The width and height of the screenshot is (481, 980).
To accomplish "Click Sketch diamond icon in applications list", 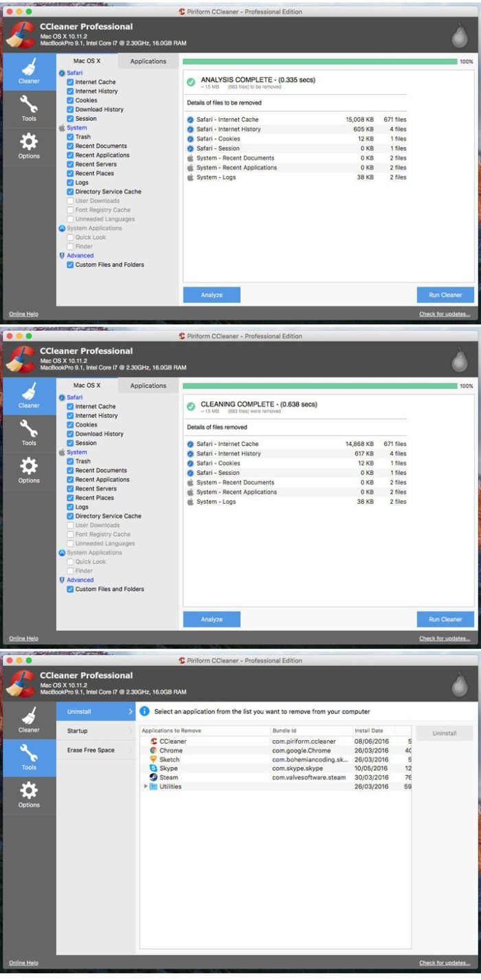I will click(x=154, y=759).
